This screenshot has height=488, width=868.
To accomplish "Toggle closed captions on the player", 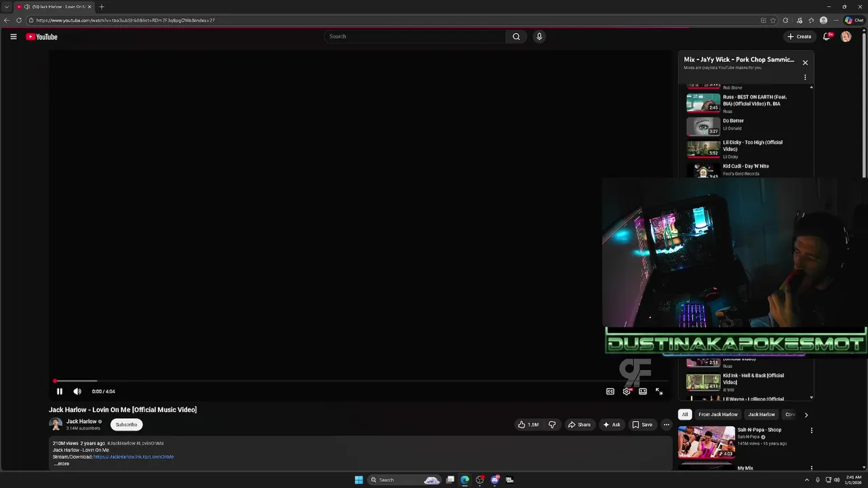I will click(610, 391).
